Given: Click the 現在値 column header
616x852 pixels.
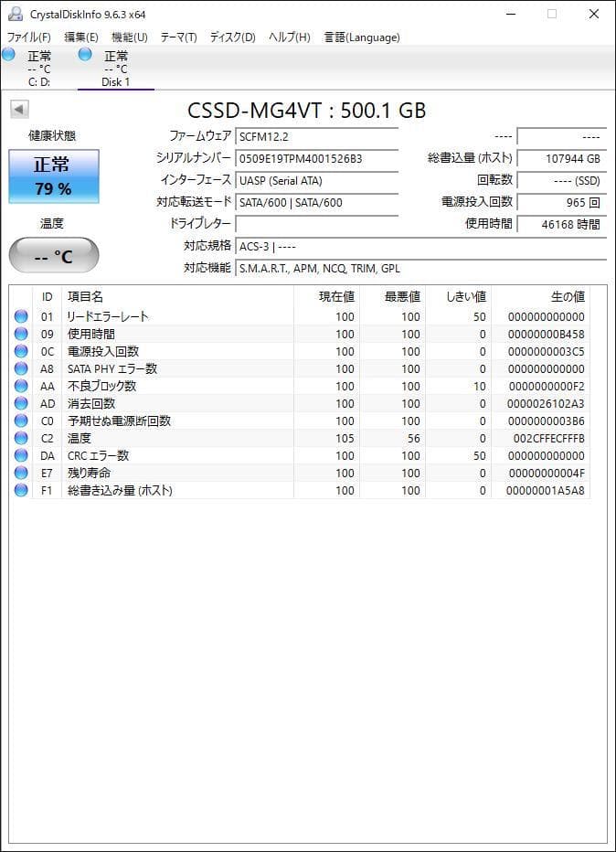Looking at the screenshot, I should coord(326,297).
